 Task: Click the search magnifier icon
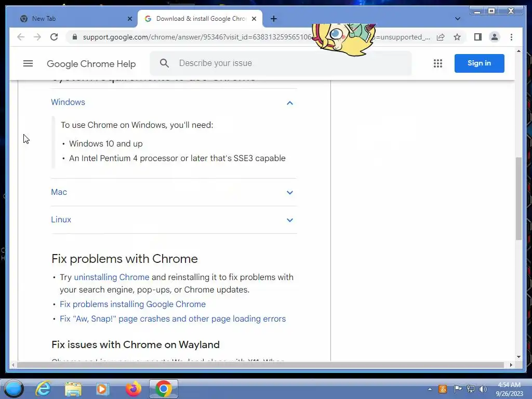164,63
